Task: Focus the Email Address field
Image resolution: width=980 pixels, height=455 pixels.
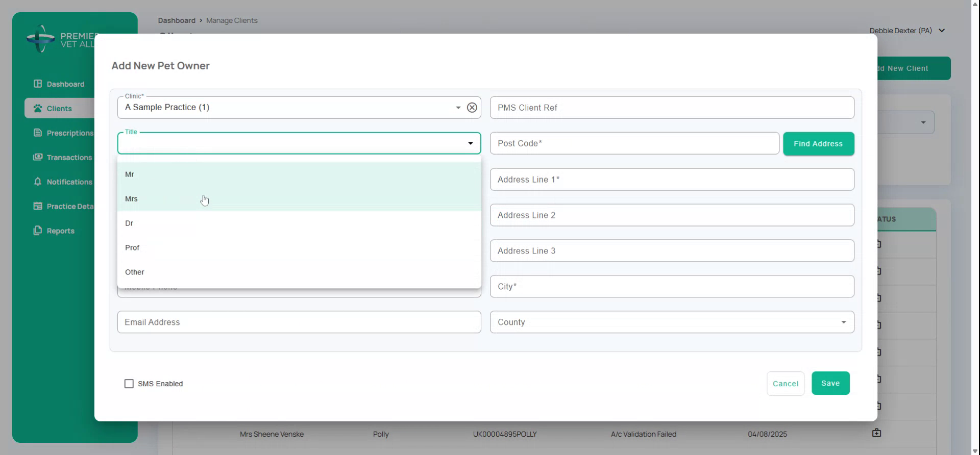Action: tap(299, 322)
